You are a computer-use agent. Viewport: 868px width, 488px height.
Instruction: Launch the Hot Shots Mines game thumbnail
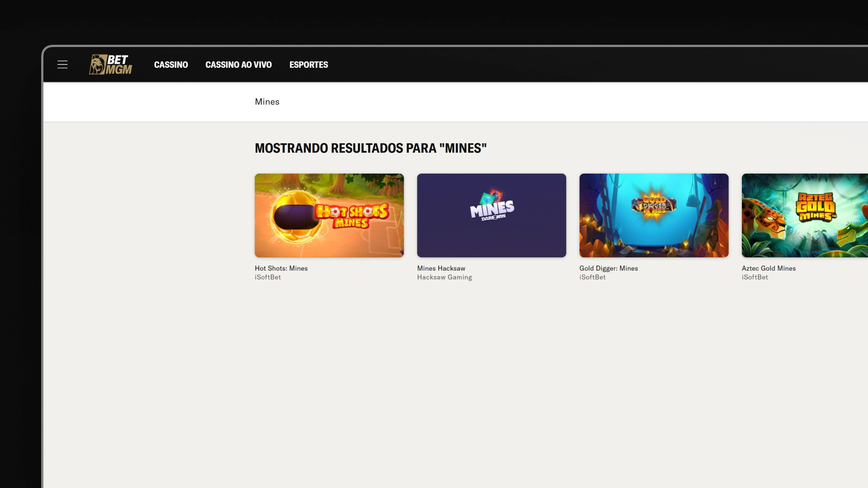[x=329, y=216]
